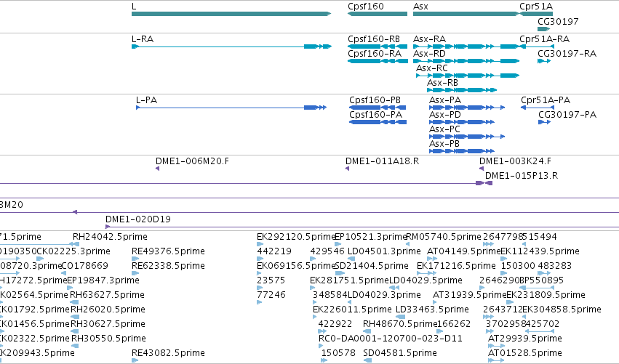Image resolution: width=619 pixels, height=364 pixels.
Task: Click the '23575' EST label
Action: (x=271, y=280)
